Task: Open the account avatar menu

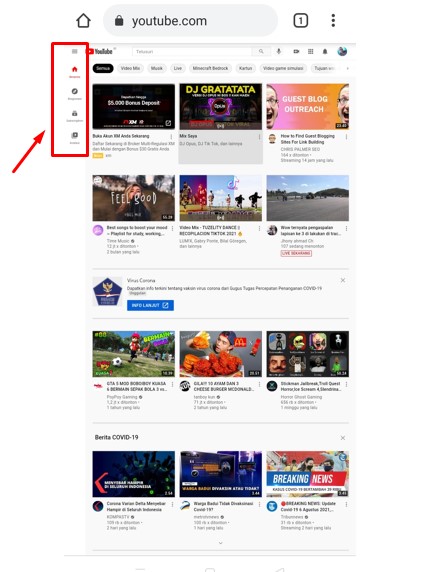Action: pyautogui.click(x=342, y=51)
